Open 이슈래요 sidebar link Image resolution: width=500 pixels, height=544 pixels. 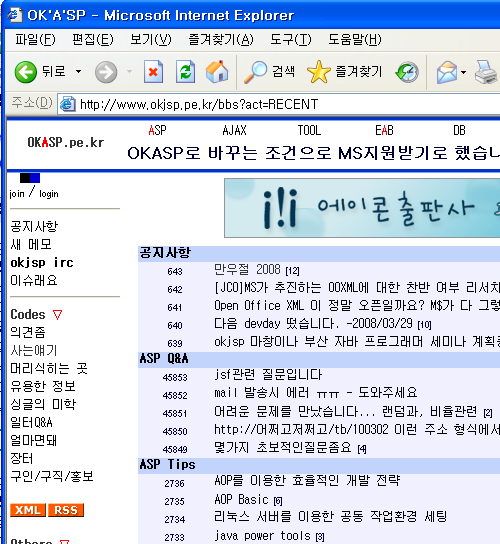34,281
